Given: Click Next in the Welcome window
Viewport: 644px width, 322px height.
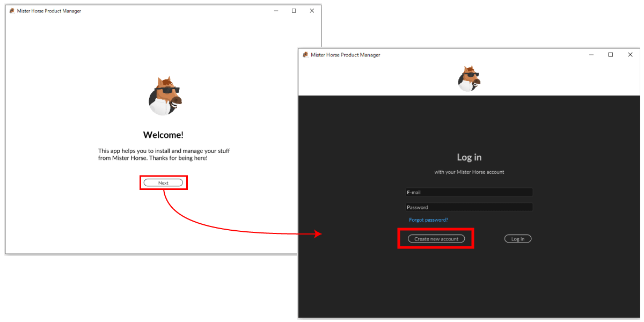Looking at the screenshot, I should (x=163, y=183).
